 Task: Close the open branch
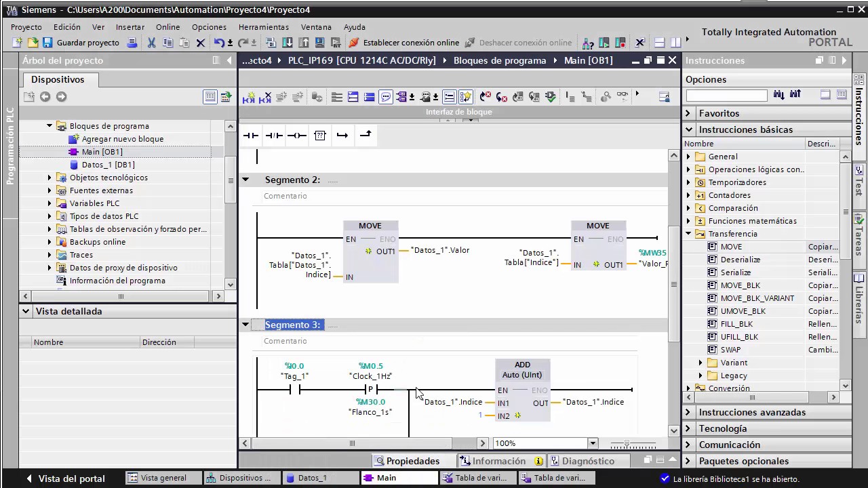point(366,136)
